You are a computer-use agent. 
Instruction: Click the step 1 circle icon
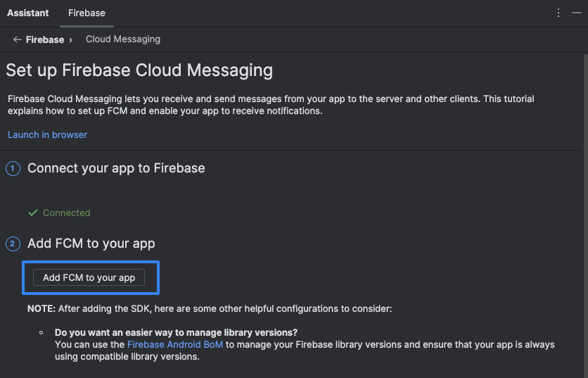[x=13, y=168]
